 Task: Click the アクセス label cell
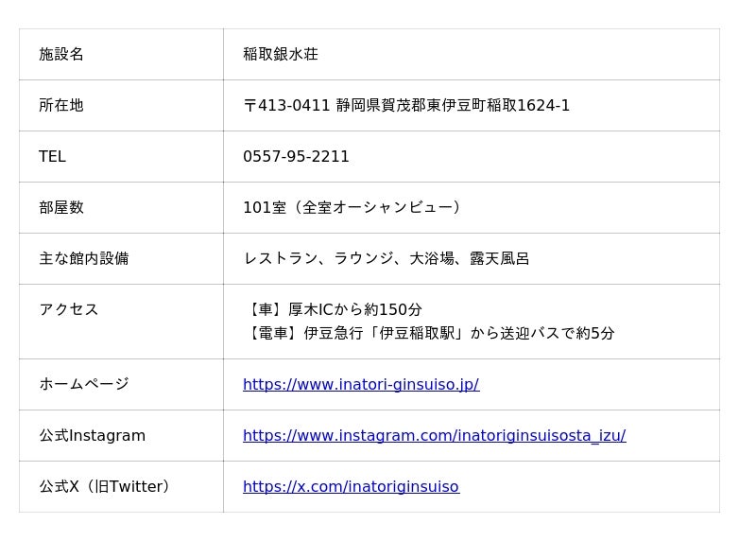coord(121,322)
